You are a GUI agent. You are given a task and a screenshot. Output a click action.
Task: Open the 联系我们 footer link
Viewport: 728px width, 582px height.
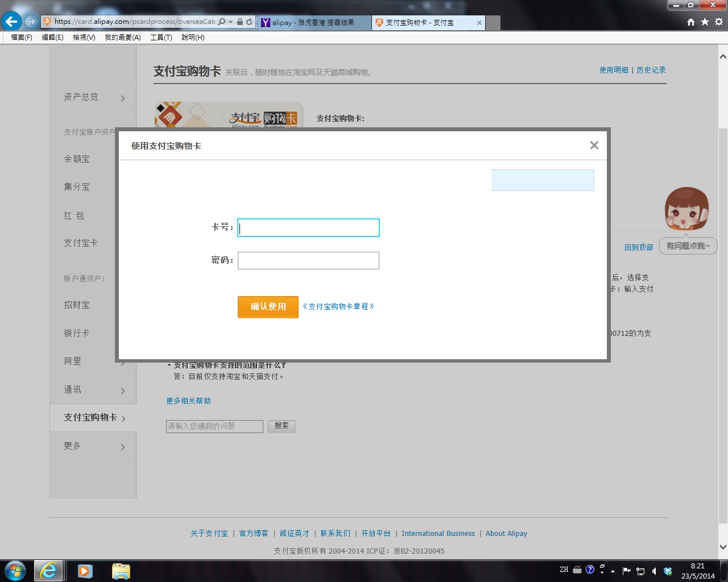click(x=335, y=534)
